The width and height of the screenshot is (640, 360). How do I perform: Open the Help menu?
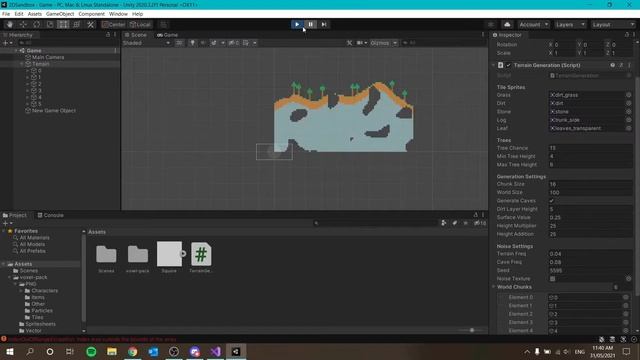138,14
